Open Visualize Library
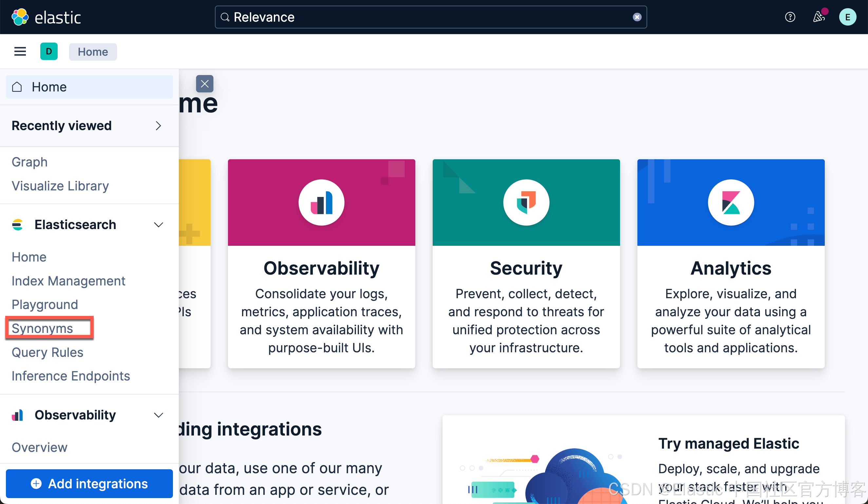Screen dimensions: 868x504 (60, 185)
